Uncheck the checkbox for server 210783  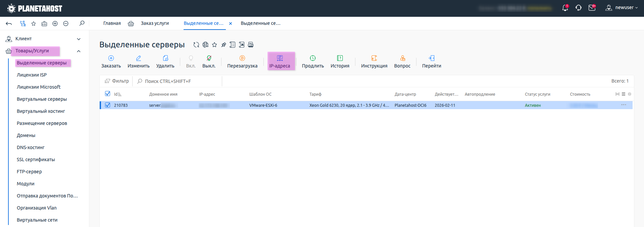[108, 105]
